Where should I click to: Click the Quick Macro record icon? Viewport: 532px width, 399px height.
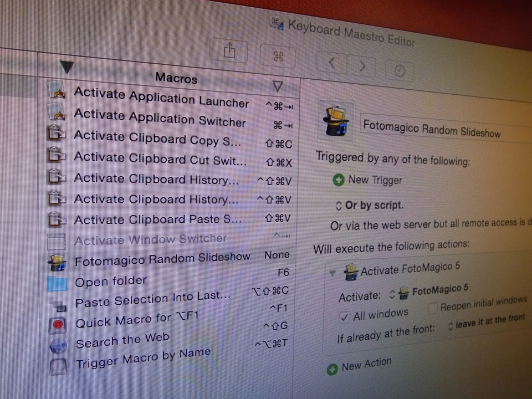click(x=58, y=324)
